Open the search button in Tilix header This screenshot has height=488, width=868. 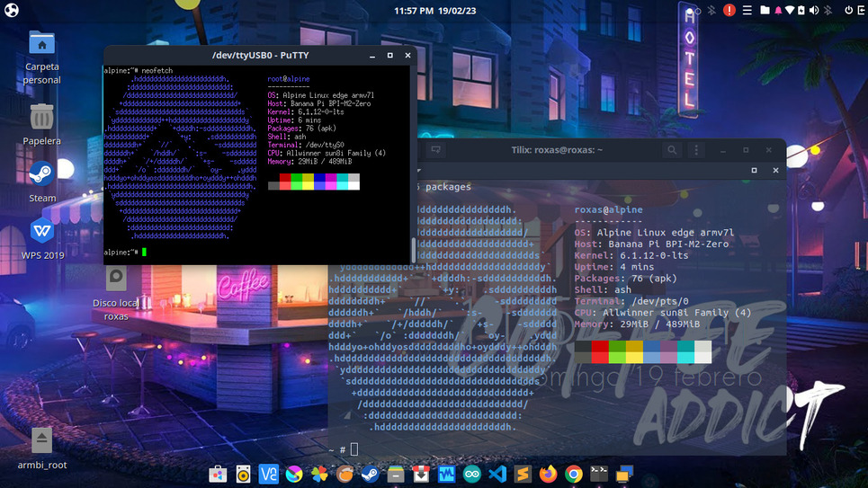[672, 150]
